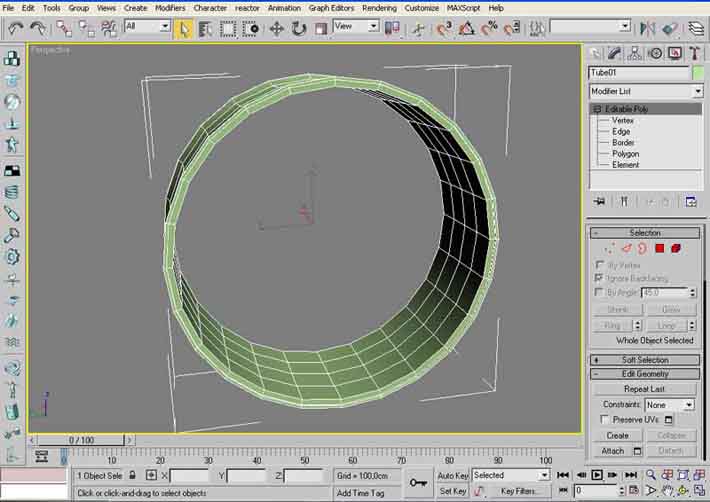Click the Attach button
The image size is (710, 502).
(x=613, y=451)
